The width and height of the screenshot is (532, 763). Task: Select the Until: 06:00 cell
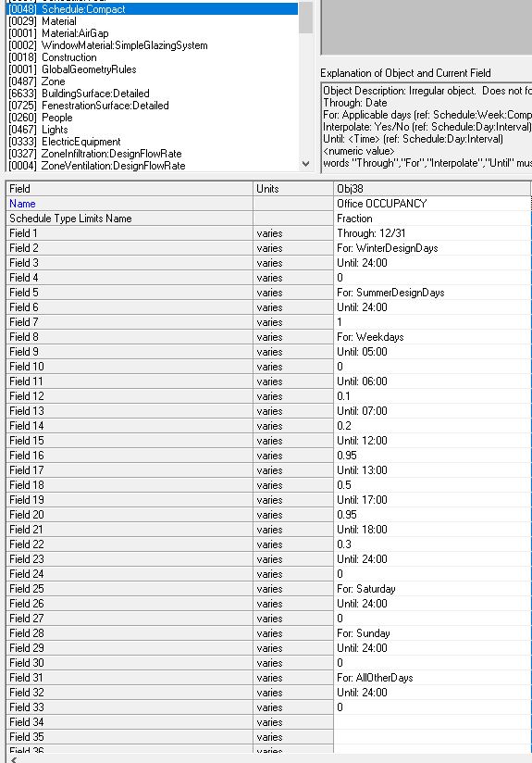432,381
